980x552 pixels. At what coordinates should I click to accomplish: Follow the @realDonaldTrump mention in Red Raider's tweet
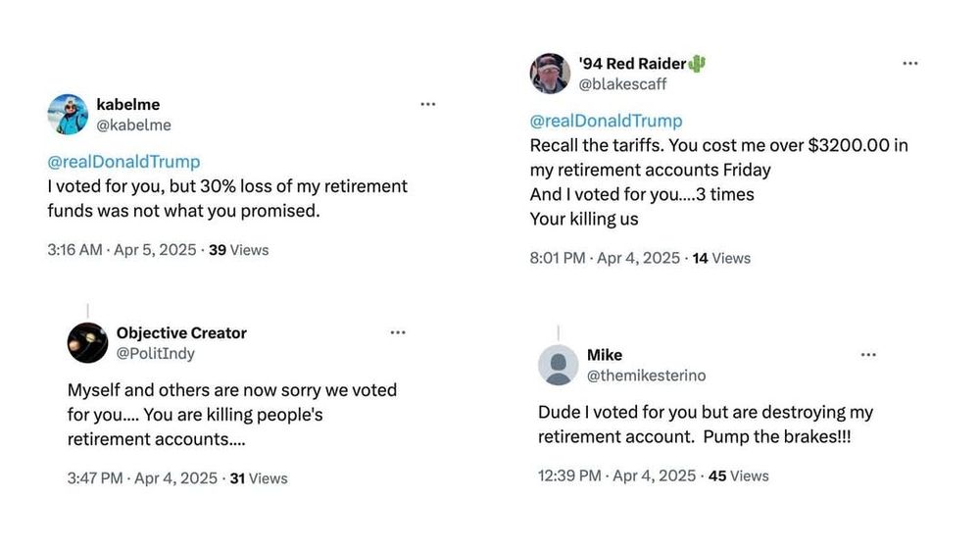(606, 121)
